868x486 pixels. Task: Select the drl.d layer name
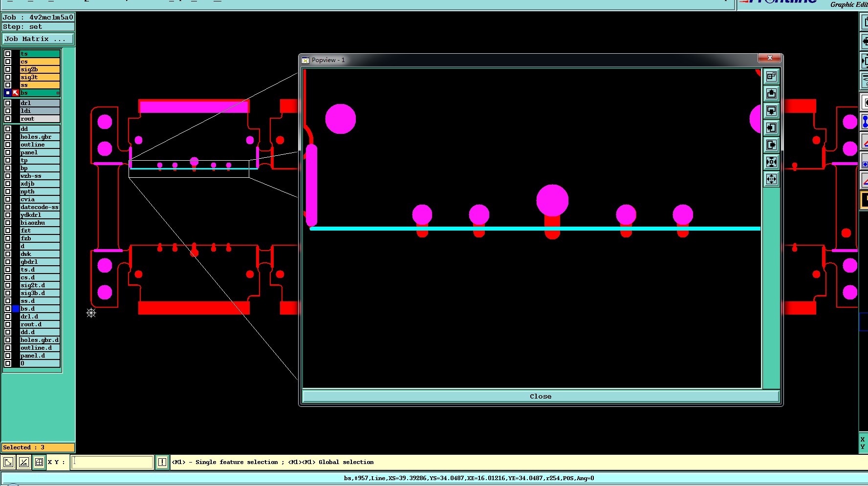[40, 317]
